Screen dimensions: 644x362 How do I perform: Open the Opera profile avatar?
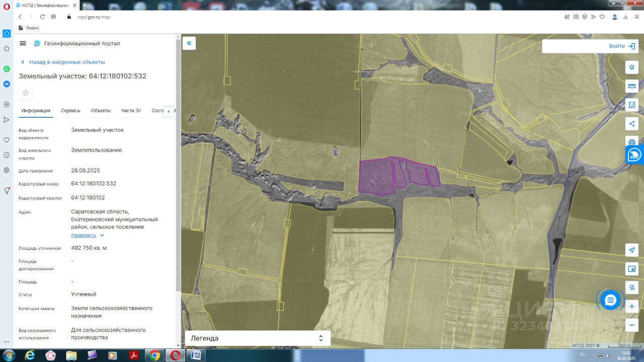pos(615,17)
